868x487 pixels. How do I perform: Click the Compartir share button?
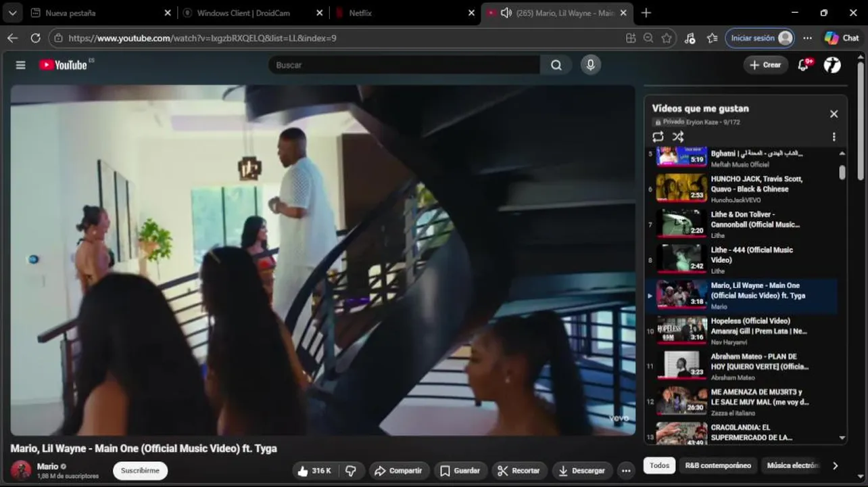pyautogui.click(x=398, y=471)
